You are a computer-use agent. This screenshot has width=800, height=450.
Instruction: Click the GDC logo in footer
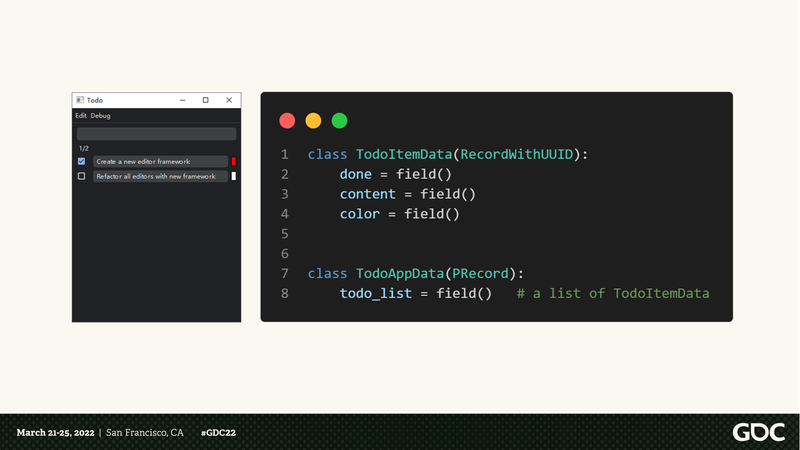click(x=759, y=432)
